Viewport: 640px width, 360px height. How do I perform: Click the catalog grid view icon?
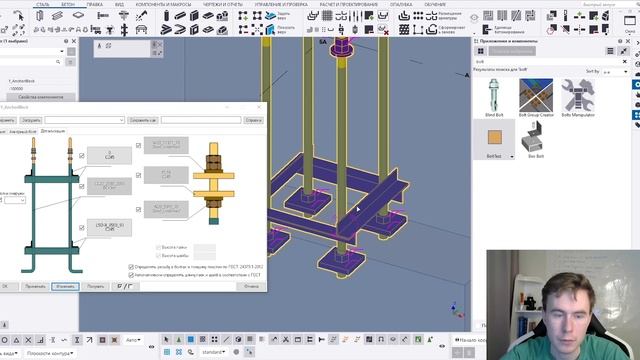click(481, 51)
